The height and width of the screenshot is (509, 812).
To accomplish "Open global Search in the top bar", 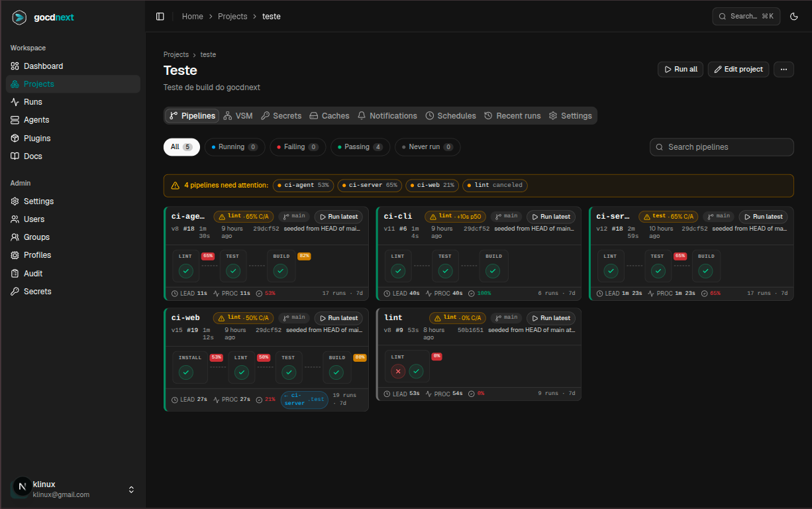I will 746,17.
